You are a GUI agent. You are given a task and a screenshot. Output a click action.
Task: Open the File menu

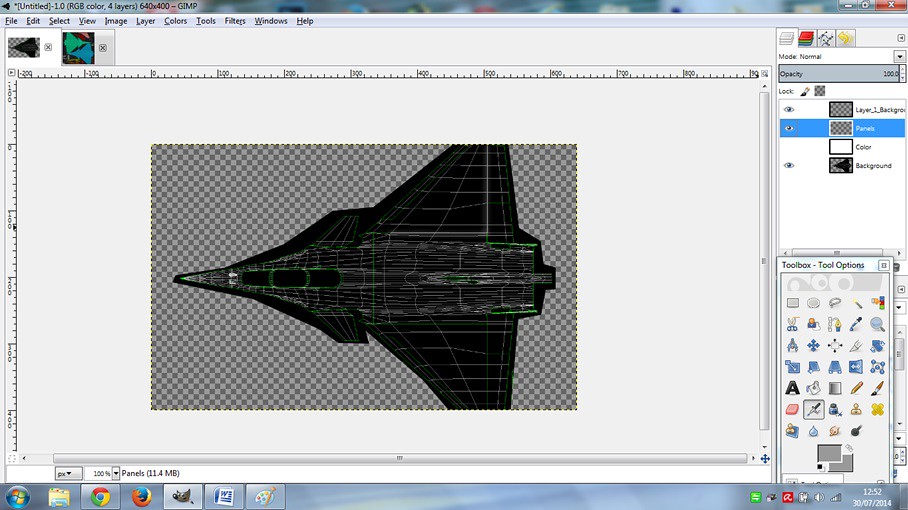pyautogui.click(x=11, y=21)
